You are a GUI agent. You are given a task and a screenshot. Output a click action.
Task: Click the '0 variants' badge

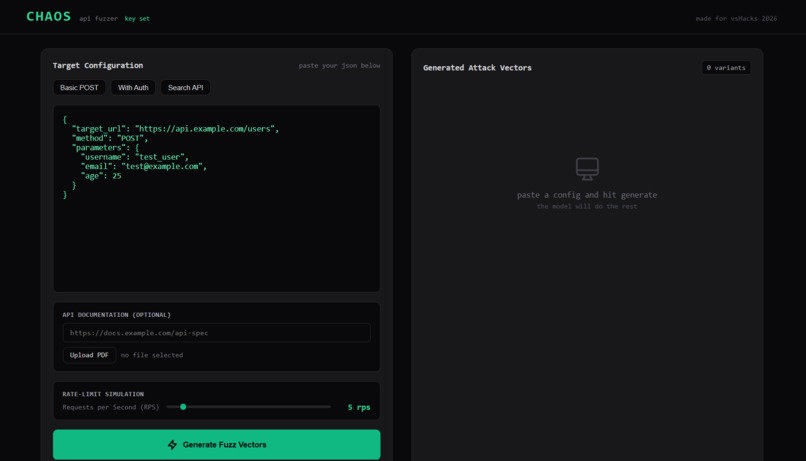726,68
